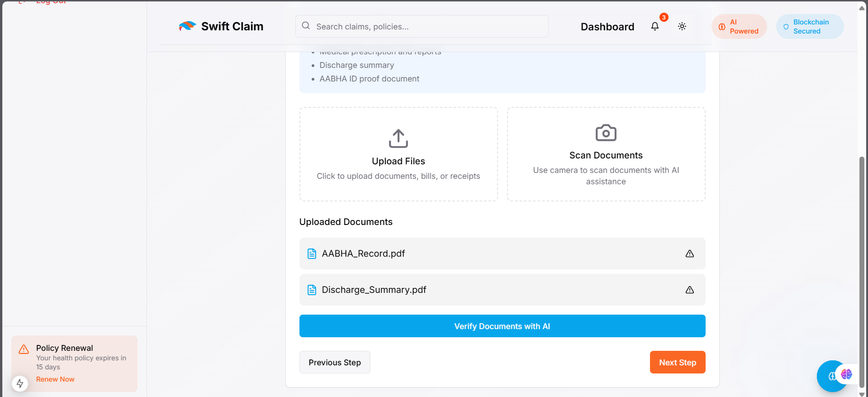
Task: Click the AABHA_Record.pdf file icon
Action: point(312,254)
